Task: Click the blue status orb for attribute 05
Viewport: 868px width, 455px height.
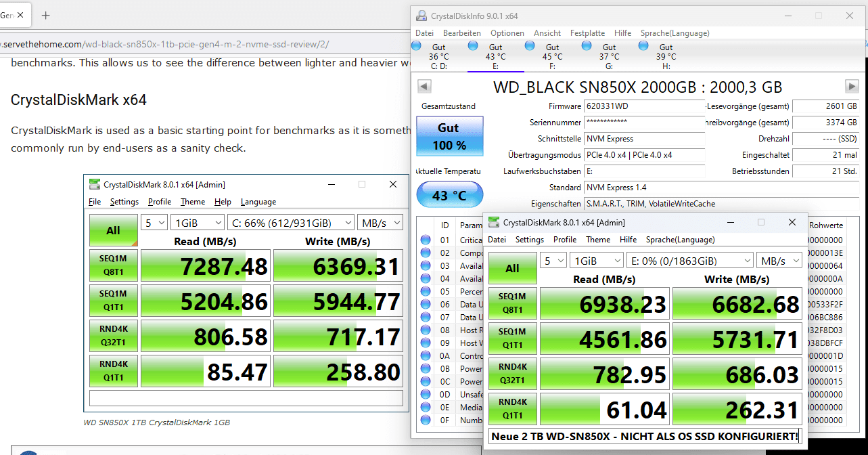Action: (426, 291)
